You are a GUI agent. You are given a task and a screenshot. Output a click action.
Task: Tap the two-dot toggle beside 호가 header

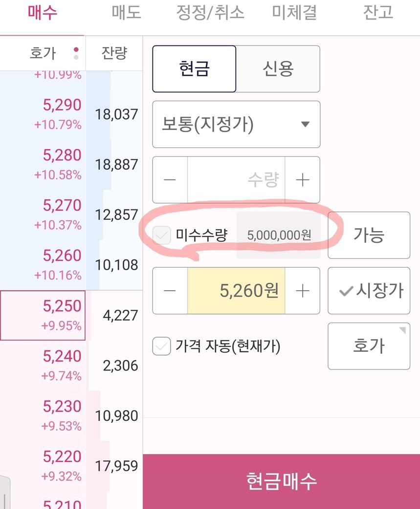76,53
